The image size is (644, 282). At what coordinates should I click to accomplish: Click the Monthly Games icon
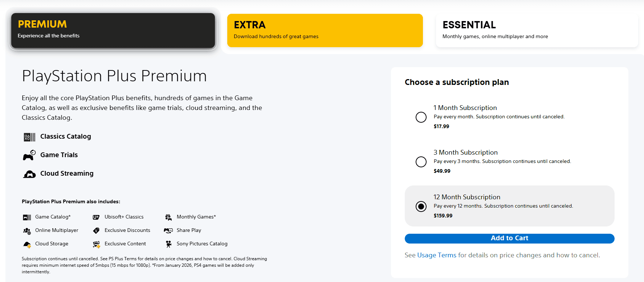tap(168, 217)
